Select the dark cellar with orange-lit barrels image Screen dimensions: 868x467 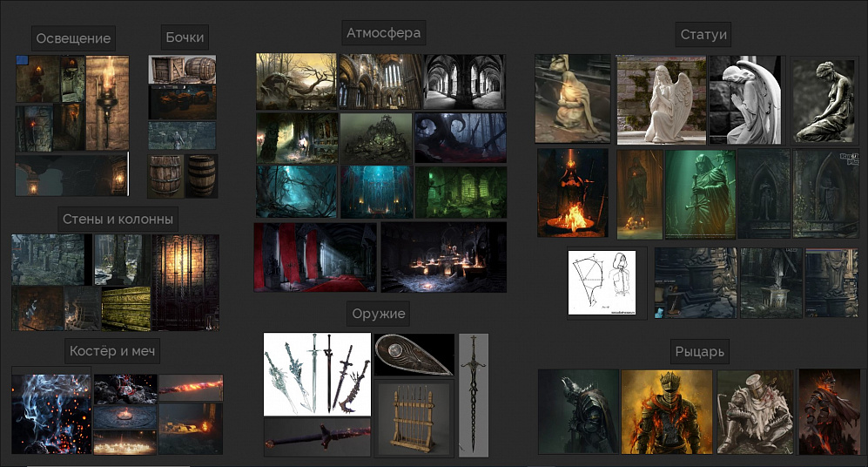pos(182,101)
